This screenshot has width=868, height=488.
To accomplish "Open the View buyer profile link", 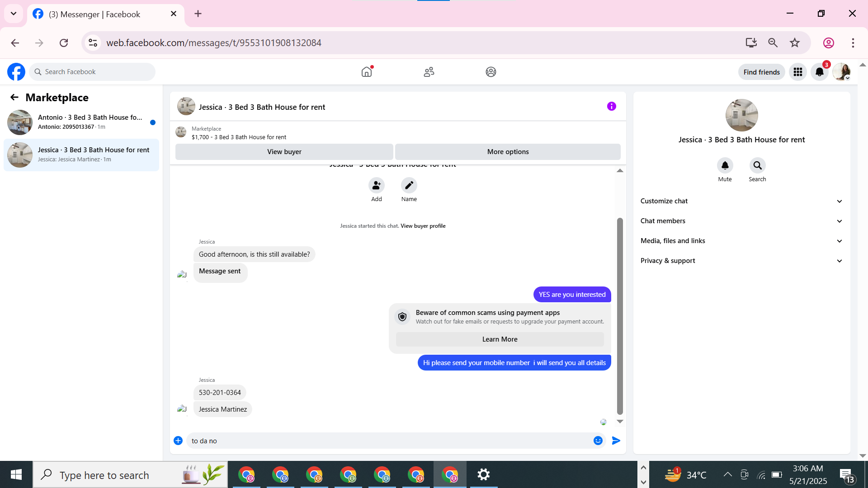I will pyautogui.click(x=423, y=226).
